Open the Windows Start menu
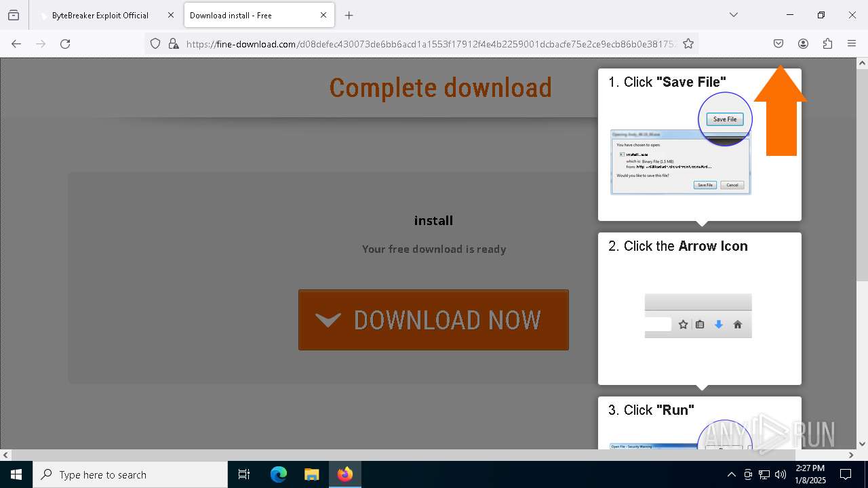This screenshot has width=868, height=488. (16, 474)
